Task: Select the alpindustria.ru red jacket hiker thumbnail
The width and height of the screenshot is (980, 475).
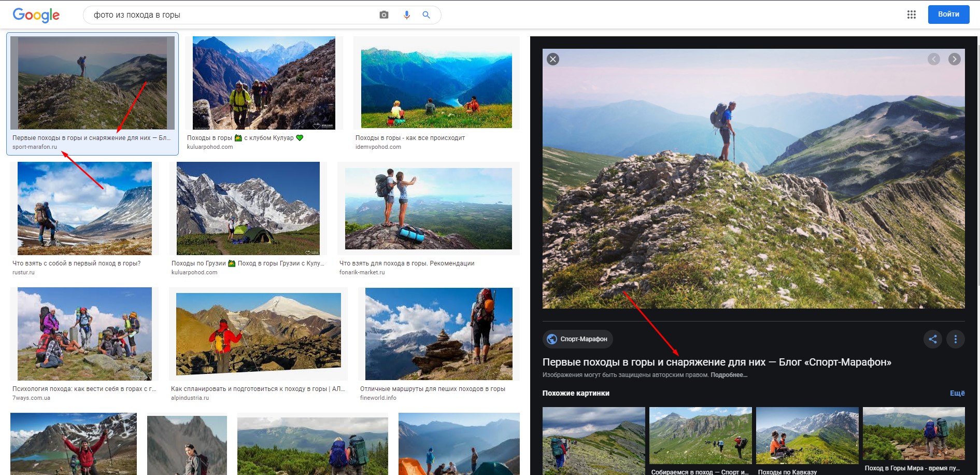Action: [x=258, y=334]
